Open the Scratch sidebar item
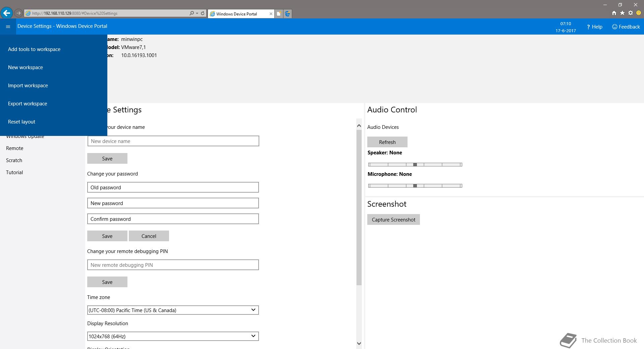644x349 pixels. [14, 160]
